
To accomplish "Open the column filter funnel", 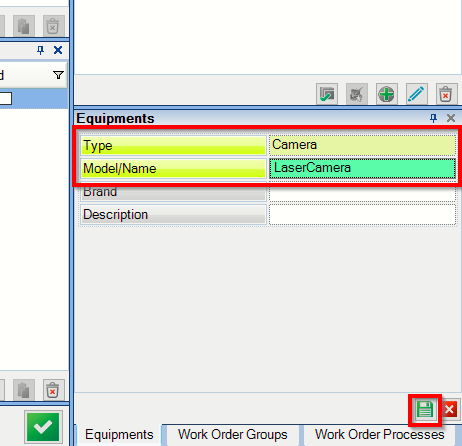I will 58,75.
